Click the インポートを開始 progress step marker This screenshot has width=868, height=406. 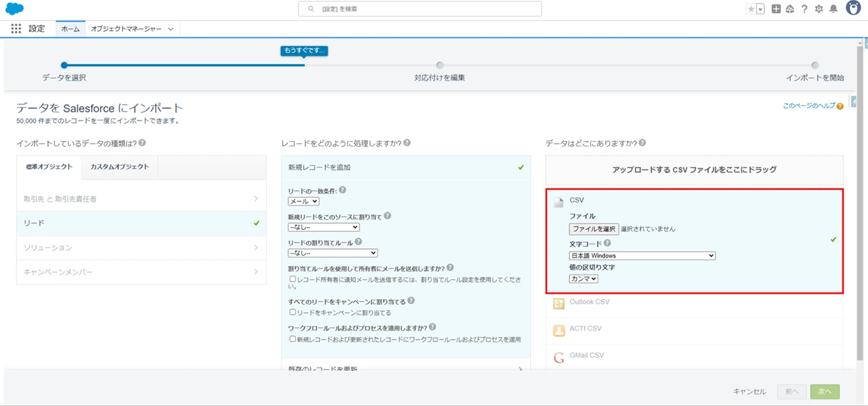coord(815,65)
